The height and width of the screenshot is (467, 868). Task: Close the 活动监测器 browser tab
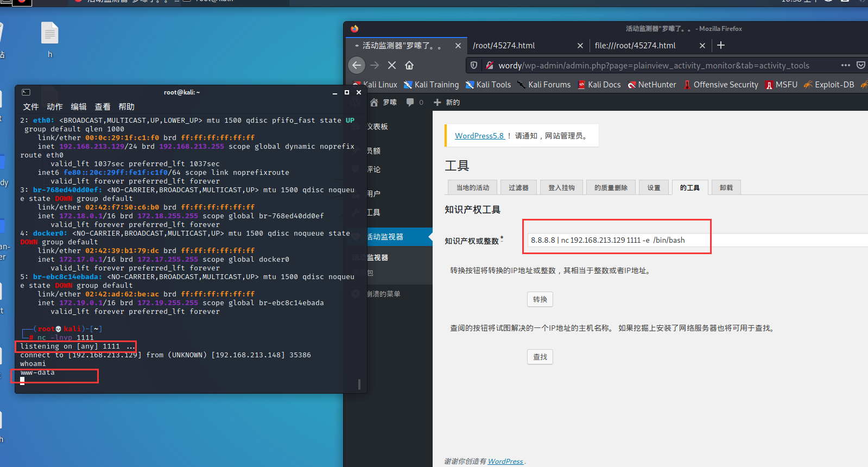[458, 46]
